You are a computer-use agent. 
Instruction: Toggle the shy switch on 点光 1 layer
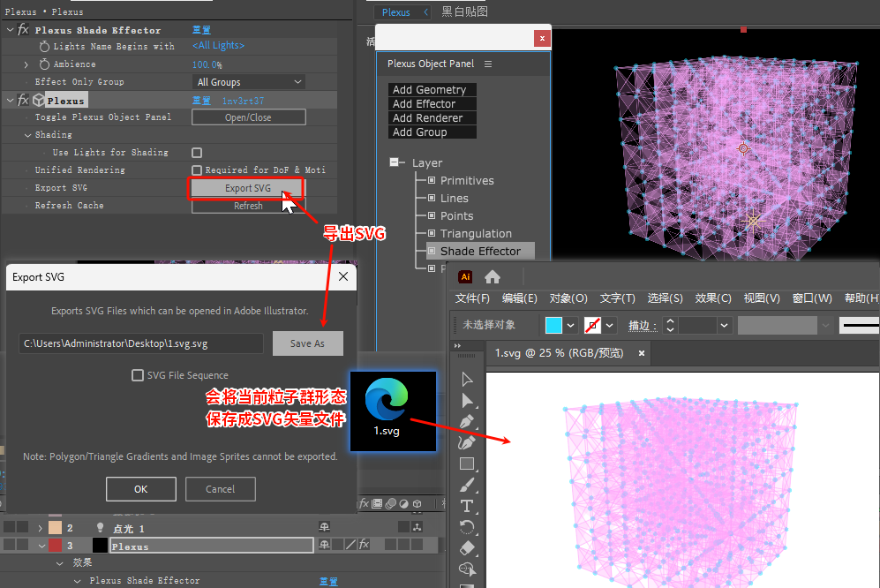pyautogui.click(x=325, y=527)
